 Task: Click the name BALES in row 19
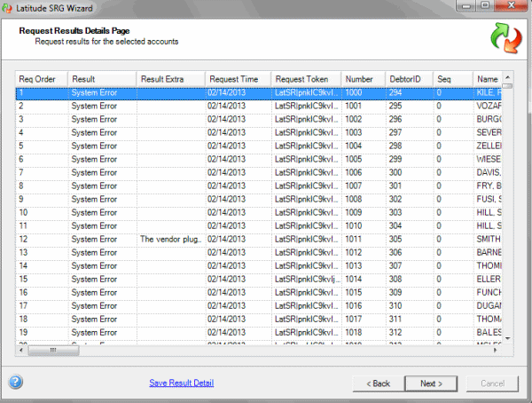pyautogui.click(x=489, y=332)
